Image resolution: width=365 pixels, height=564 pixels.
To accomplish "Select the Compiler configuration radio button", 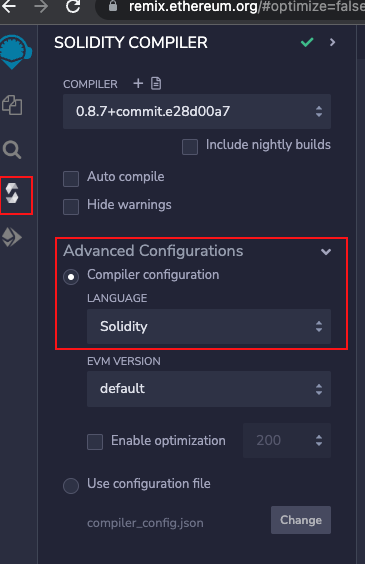I will (x=71, y=277).
